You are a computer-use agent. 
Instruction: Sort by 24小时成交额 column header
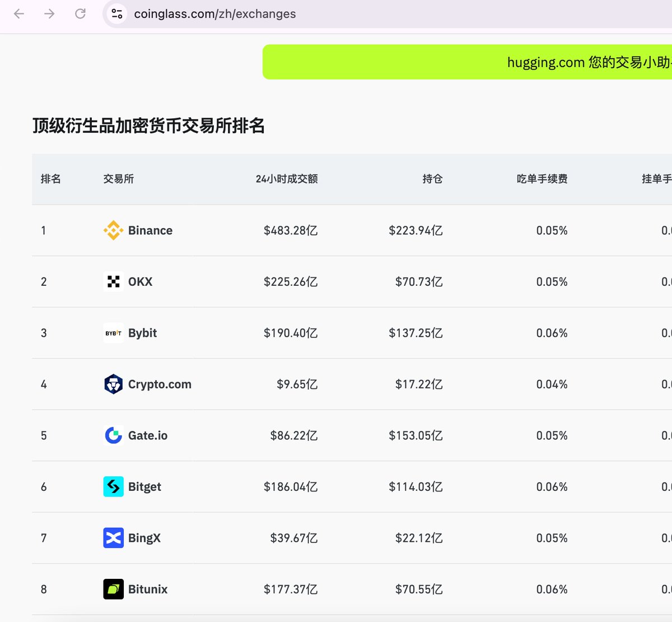coord(287,179)
